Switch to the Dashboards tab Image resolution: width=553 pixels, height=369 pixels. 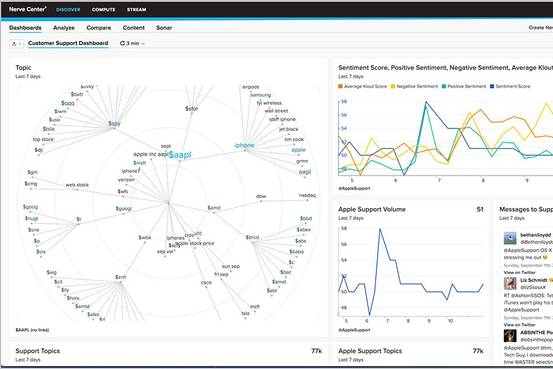(25, 28)
